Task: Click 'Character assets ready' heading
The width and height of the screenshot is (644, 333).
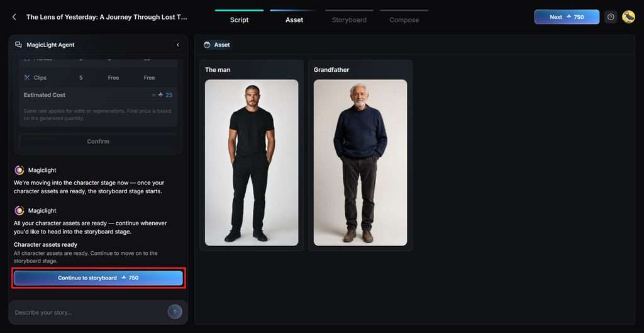Action: tap(45, 245)
